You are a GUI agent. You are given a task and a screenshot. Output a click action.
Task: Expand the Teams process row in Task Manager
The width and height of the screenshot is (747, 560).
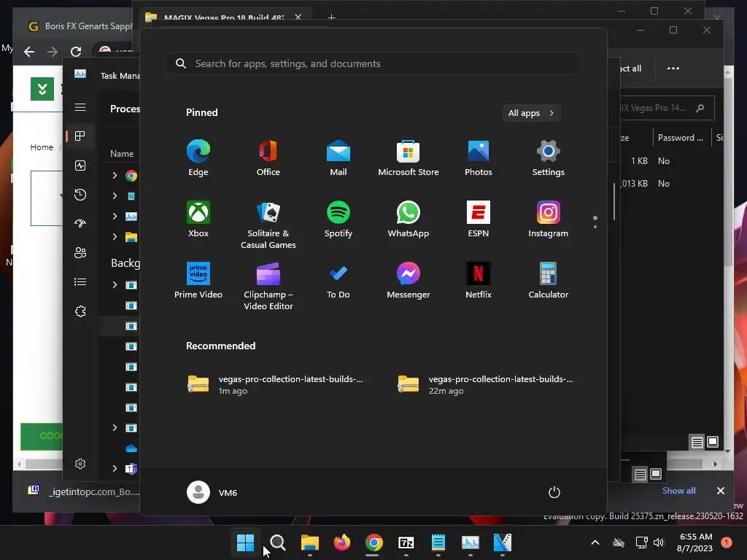click(115, 469)
